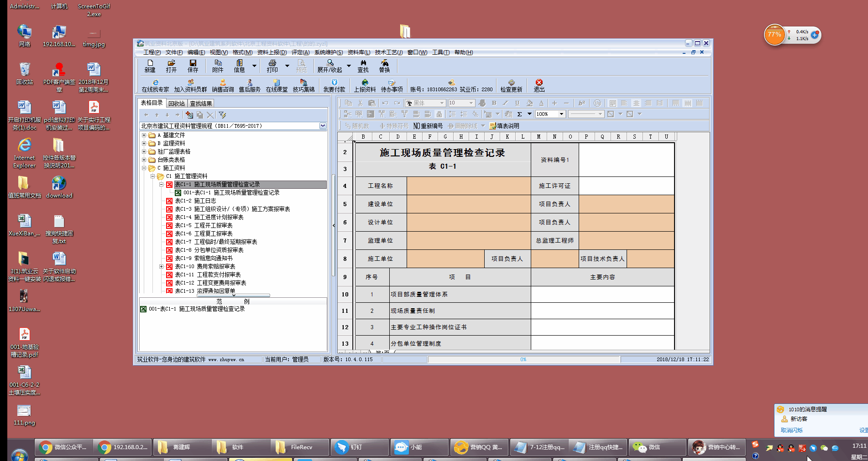Switch to the 回收站 tab
The width and height of the screenshot is (868, 461).
click(x=177, y=104)
